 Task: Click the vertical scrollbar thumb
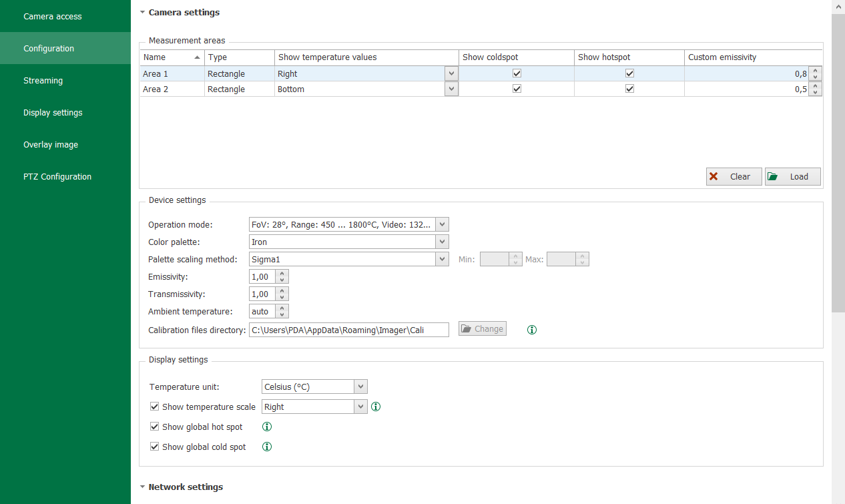838,162
